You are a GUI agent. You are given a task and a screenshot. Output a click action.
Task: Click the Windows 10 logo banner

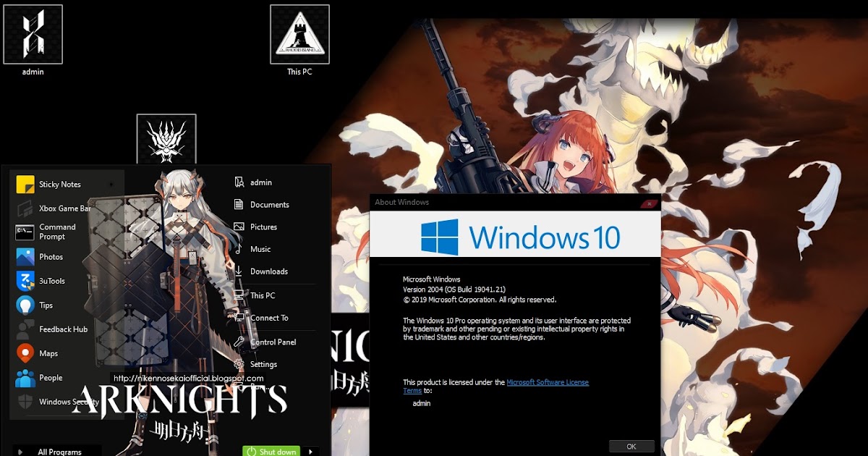[515, 234]
